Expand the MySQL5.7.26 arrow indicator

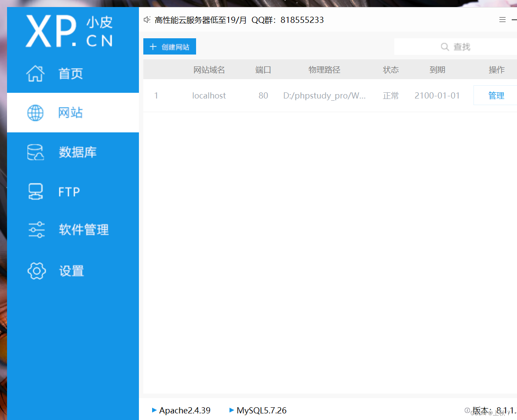pos(232,410)
